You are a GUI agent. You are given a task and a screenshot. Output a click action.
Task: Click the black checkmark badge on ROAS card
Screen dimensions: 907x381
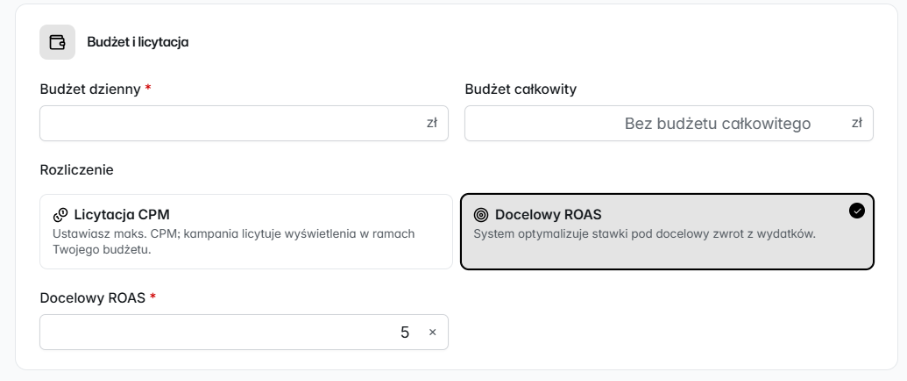pyautogui.click(x=857, y=211)
